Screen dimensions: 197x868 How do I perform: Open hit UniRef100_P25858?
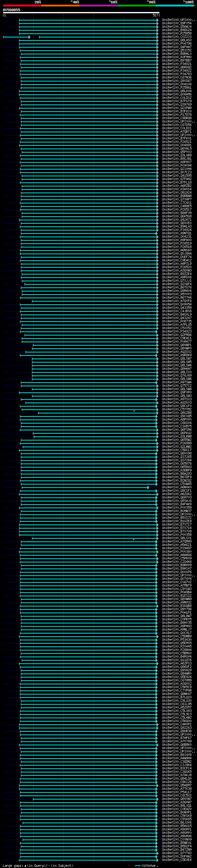[x=177, y=33]
